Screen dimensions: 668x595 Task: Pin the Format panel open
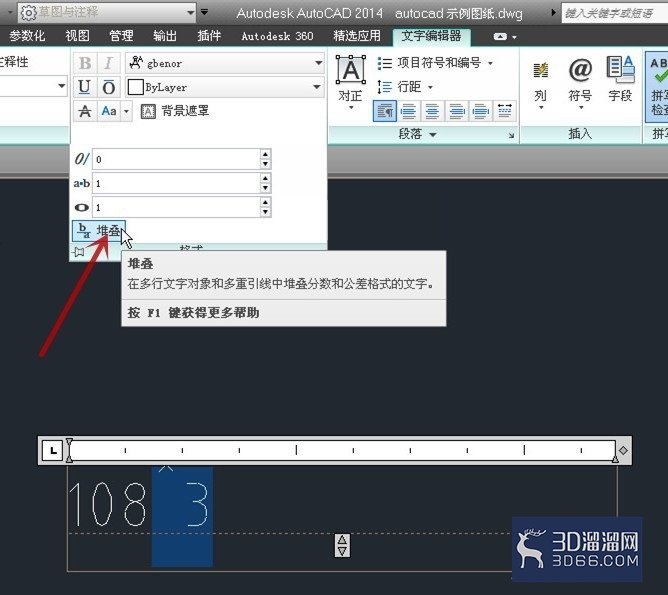point(79,252)
